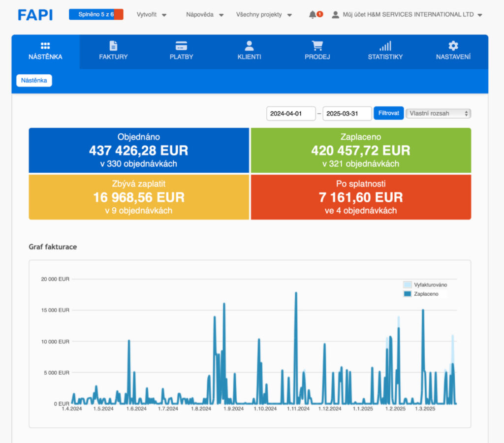504x443 pixels.
Task: Open the Zaplaceno 420 457,72 EUR card
Action: pyautogui.click(x=361, y=150)
